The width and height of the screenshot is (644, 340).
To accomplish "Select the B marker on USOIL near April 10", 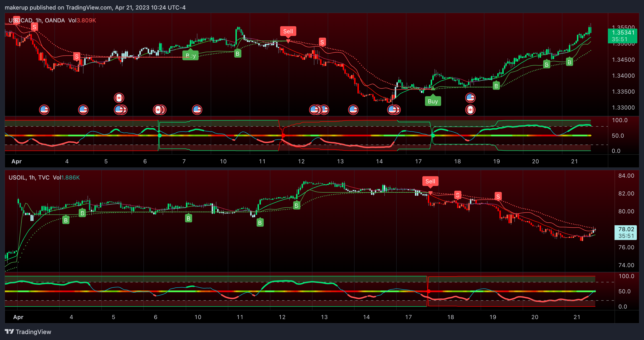I will pyautogui.click(x=189, y=218).
